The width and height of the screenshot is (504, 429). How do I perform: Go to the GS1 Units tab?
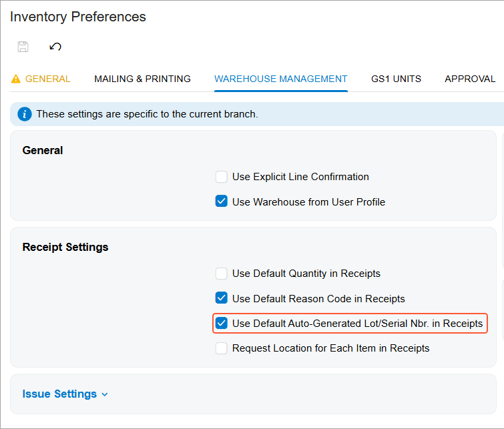(396, 79)
